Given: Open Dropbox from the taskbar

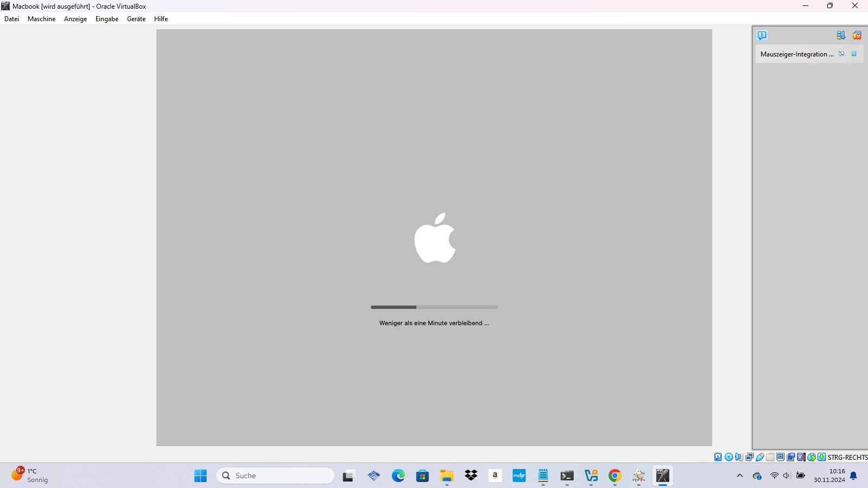Looking at the screenshot, I should pos(471,476).
